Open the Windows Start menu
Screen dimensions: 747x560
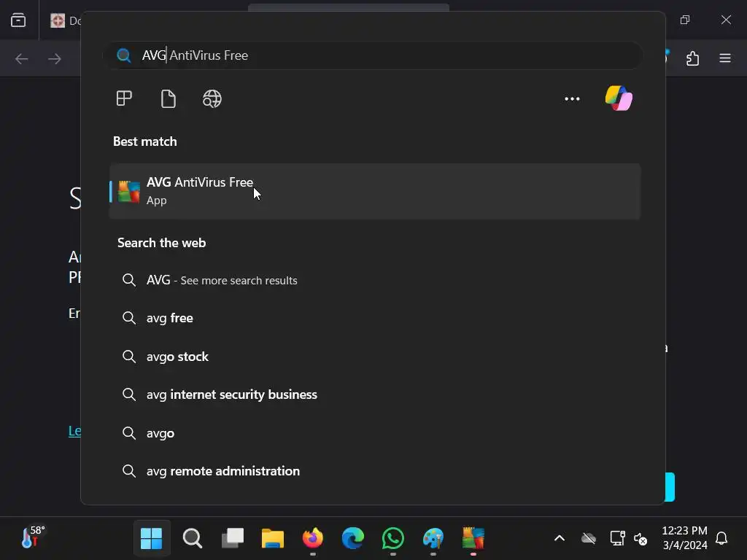152,539
